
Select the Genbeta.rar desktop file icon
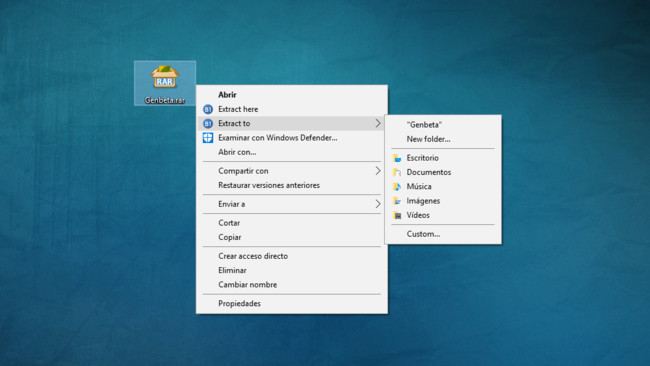click(165, 83)
